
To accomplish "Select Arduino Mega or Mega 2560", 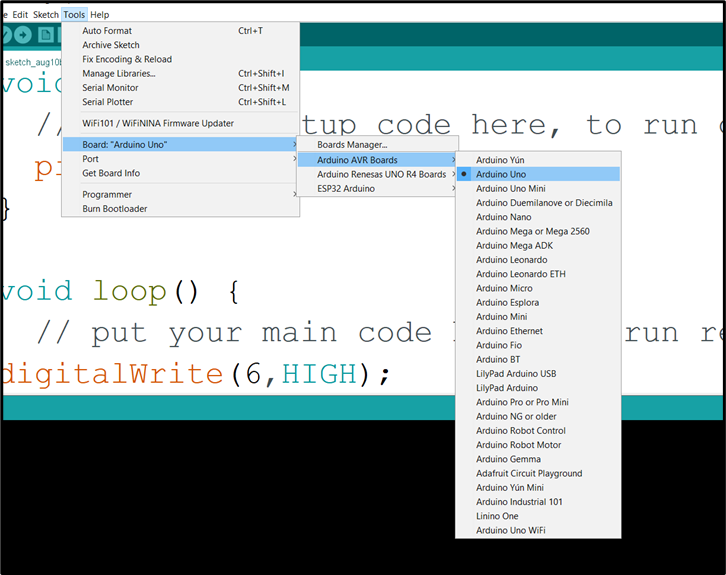I will coord(538,231).
